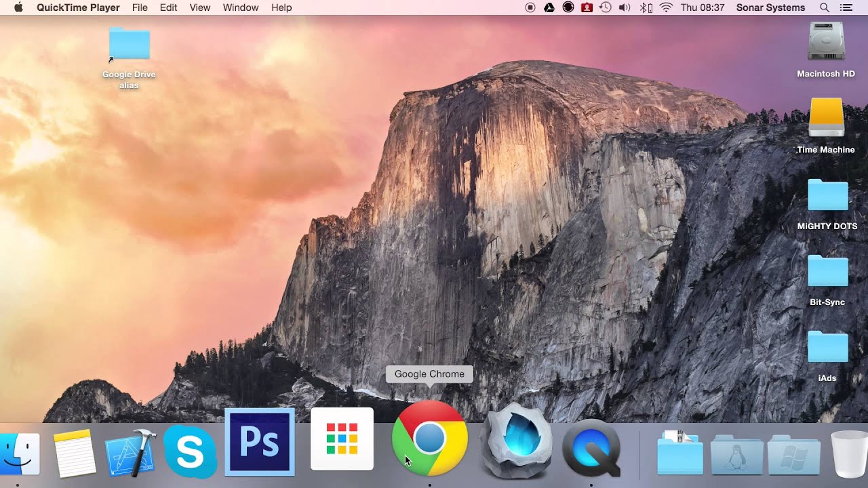
Task: Open the volume control in menu bar
Action: click(x=625, y=7)
